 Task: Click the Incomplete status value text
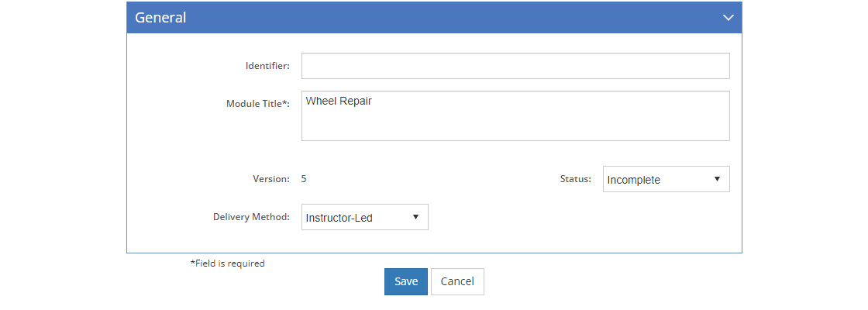pos(634,180)
